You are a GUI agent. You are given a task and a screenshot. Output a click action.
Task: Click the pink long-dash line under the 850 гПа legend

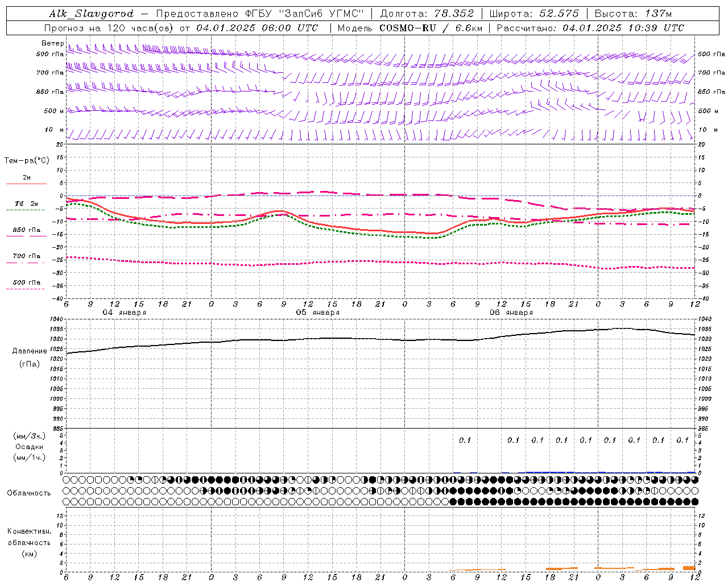pos(26,236)
